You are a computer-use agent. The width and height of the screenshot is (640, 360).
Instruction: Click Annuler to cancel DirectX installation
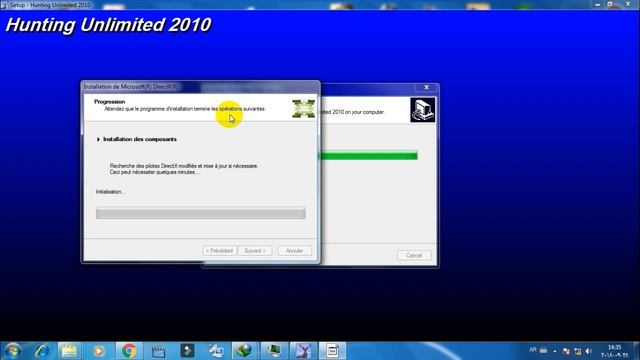294,251
